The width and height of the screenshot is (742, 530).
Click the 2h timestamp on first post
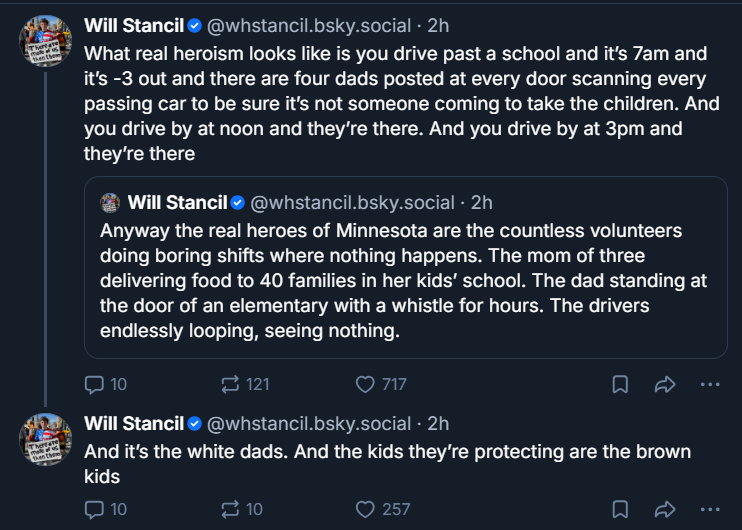click(x=438, y=25)
